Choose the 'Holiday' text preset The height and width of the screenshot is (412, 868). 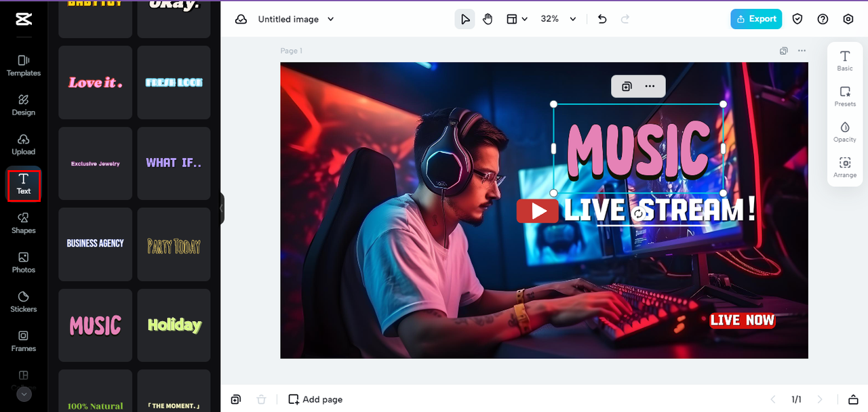[x=174, y=325]
